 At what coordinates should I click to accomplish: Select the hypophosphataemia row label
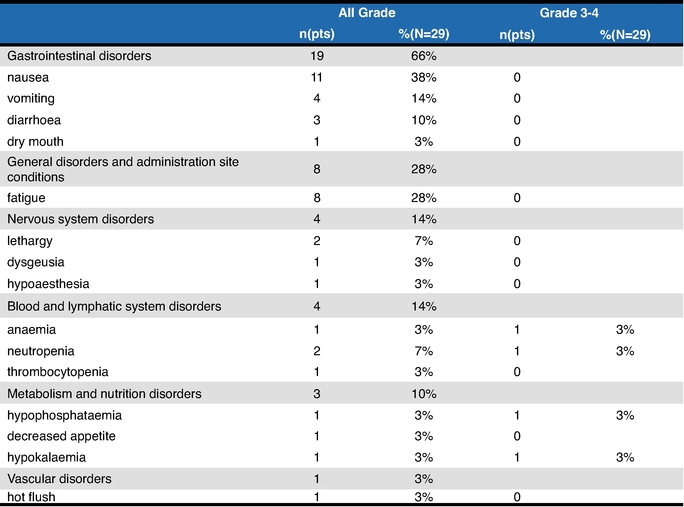point(65,415)
